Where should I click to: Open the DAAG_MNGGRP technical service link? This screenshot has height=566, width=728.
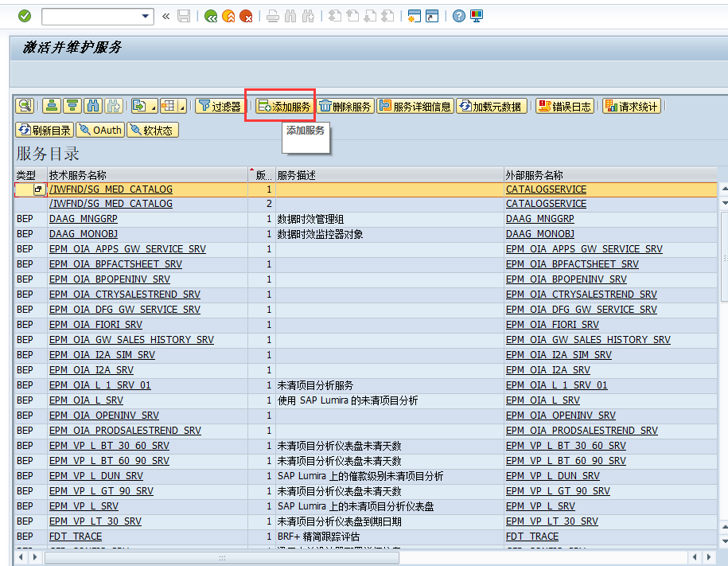[83, 219]
